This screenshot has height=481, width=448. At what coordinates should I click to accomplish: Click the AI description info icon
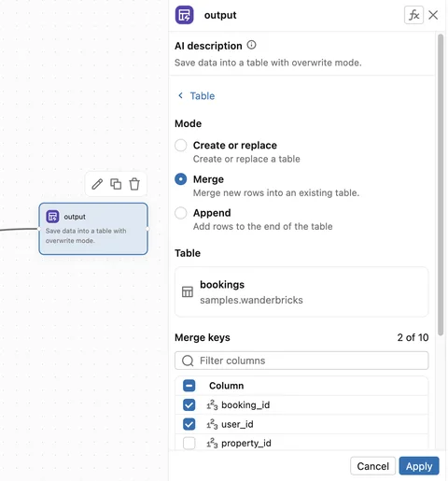pos(251,45)
